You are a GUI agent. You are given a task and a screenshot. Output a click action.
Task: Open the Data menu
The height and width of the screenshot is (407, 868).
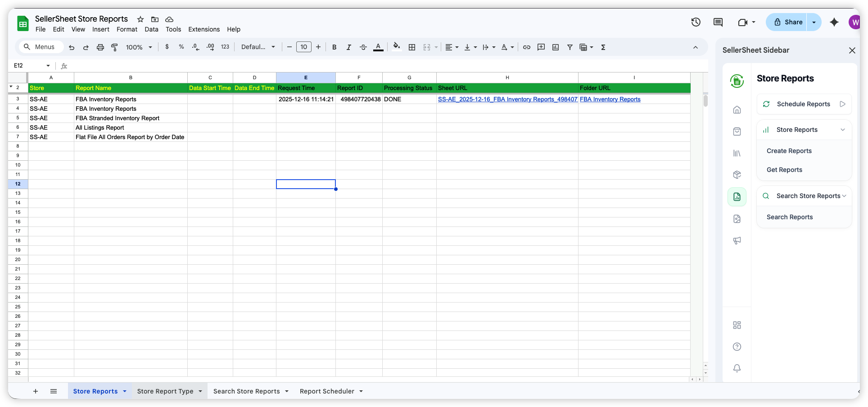151,29
